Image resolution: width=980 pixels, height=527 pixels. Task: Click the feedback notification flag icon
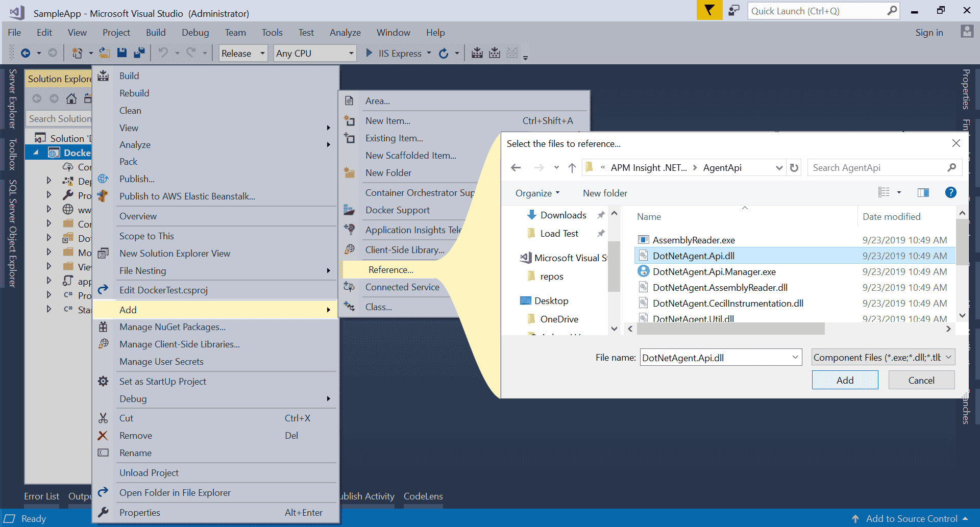click(x=709, y=11)
